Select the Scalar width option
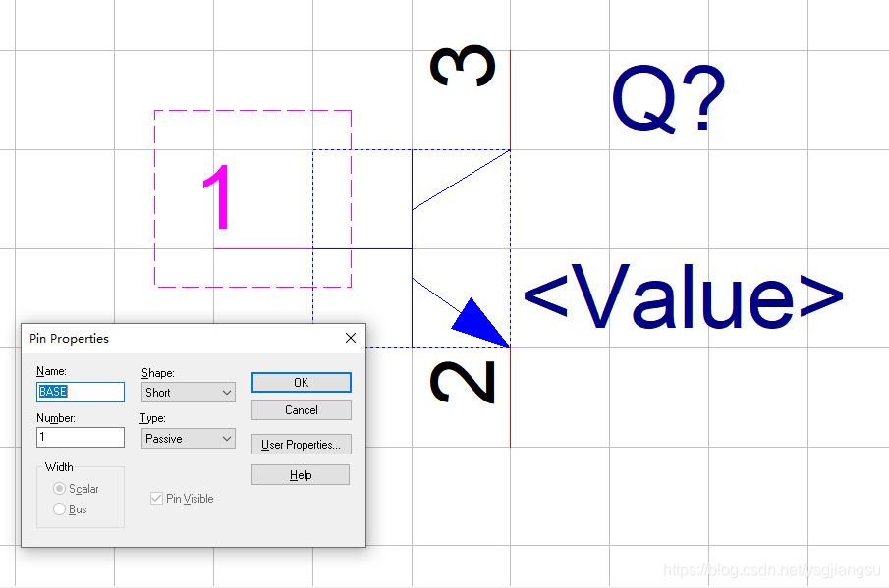This screenshot has height=588, width=889. click(61, 489)
